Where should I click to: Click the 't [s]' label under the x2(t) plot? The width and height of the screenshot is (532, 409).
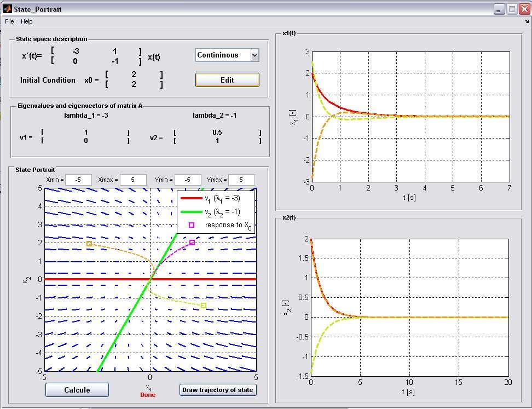408,391
